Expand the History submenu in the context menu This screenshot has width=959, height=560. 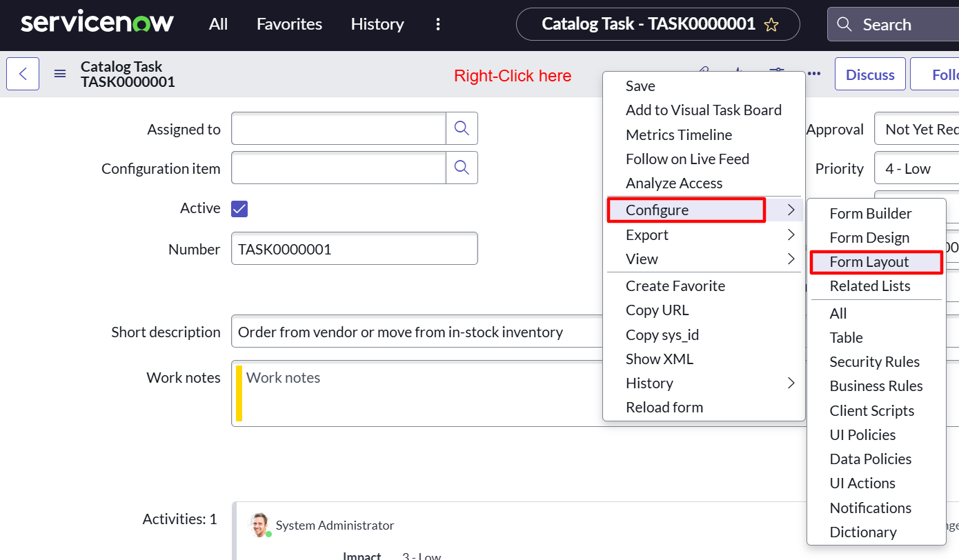(704, 383)
